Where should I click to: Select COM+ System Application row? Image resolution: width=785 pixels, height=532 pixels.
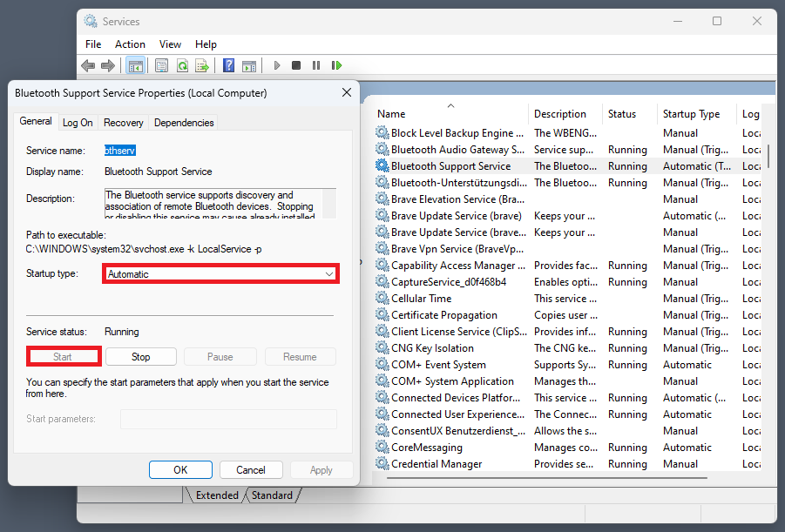[568, 380]
